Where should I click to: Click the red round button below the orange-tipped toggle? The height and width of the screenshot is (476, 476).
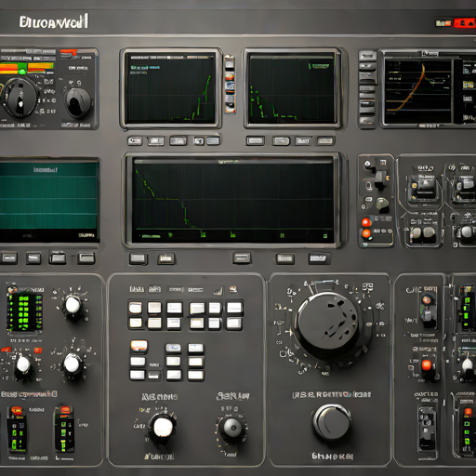427,365
